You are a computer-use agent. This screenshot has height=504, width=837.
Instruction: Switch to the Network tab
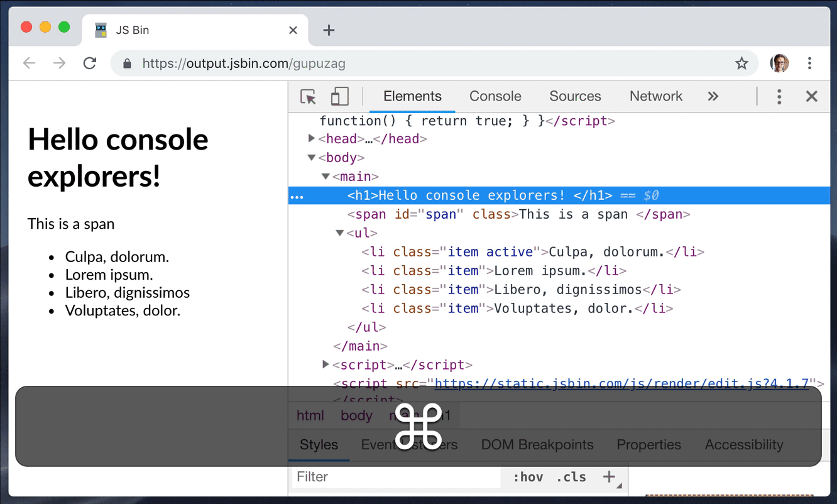(656, 96)
